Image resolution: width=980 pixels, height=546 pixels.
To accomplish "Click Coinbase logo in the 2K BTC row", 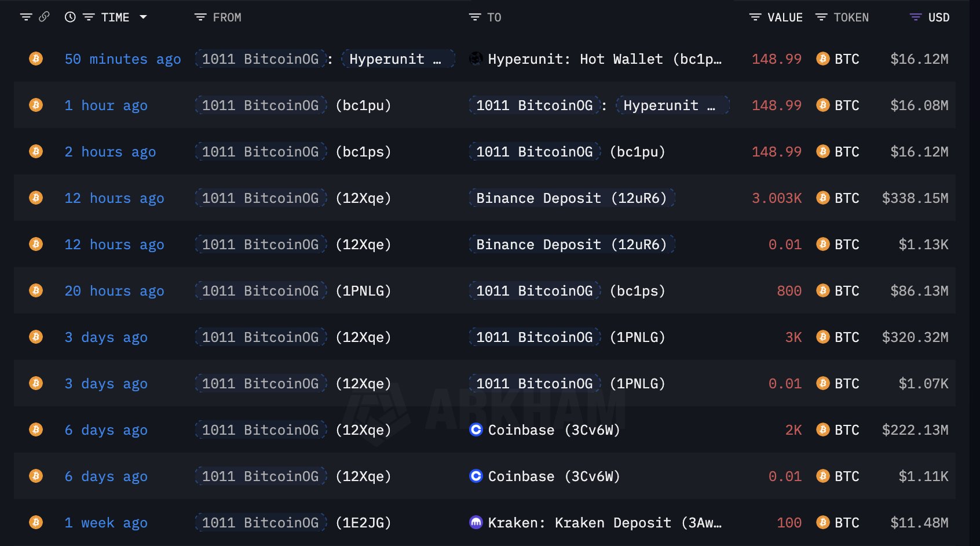I will [476, 429].
